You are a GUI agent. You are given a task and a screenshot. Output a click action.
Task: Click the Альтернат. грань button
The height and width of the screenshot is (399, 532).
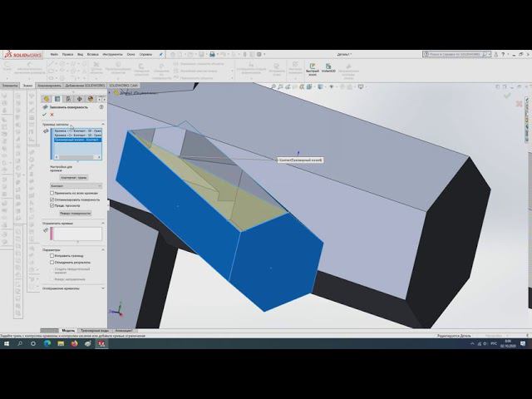tap(74, 177)
